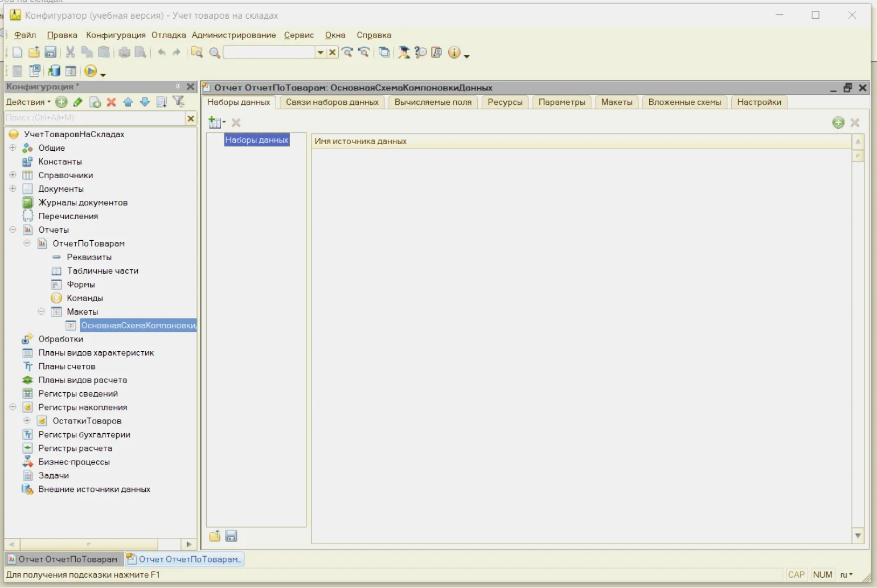Click the Add data set icon

tap(215, 122)
